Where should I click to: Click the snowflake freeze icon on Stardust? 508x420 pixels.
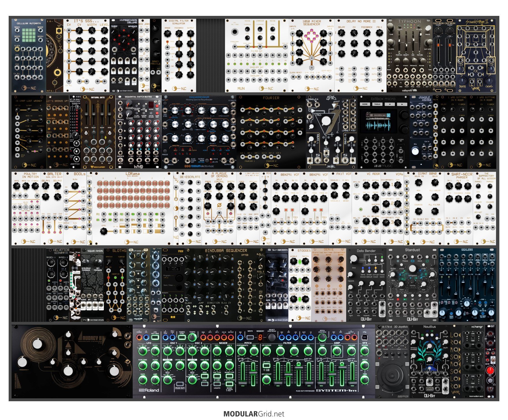point(398,261)
